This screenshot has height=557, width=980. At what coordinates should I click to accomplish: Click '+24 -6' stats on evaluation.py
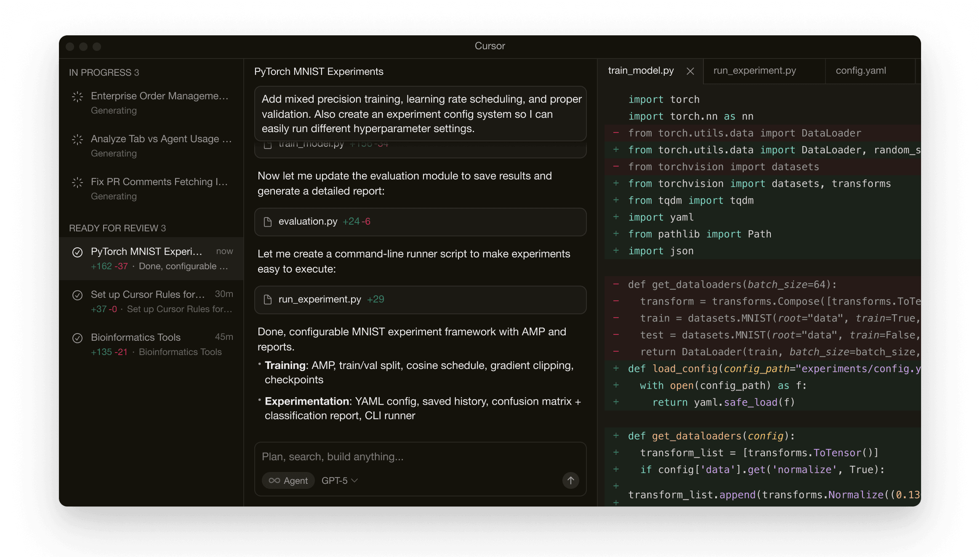(x=357, y=222)
